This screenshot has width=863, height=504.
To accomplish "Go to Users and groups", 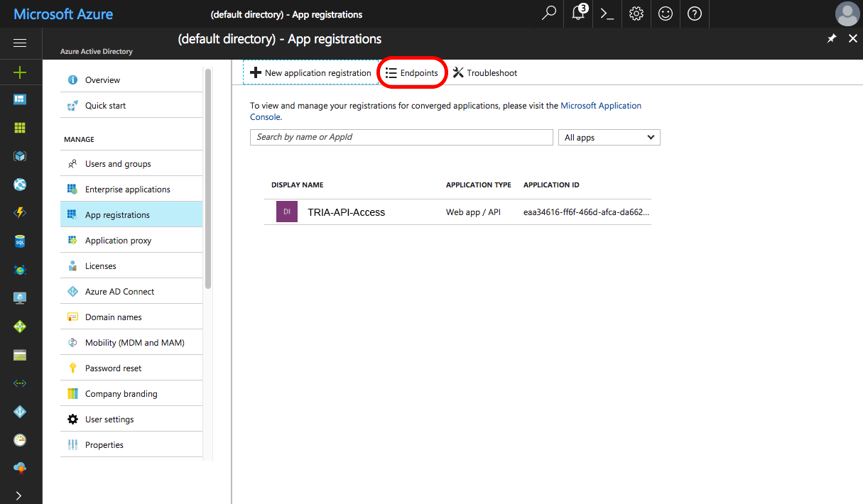I will pyautogui.click(x=131, y=164).
